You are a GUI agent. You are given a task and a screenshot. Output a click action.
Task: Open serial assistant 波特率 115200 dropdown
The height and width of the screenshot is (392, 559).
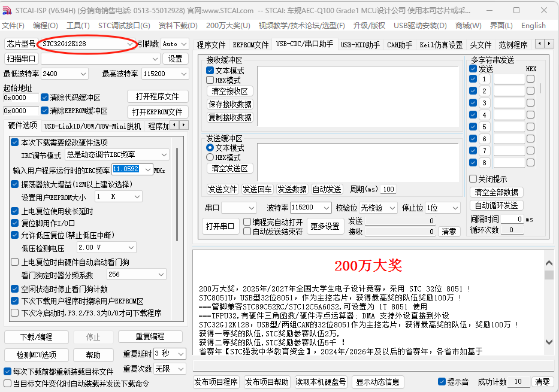[327, 208]
